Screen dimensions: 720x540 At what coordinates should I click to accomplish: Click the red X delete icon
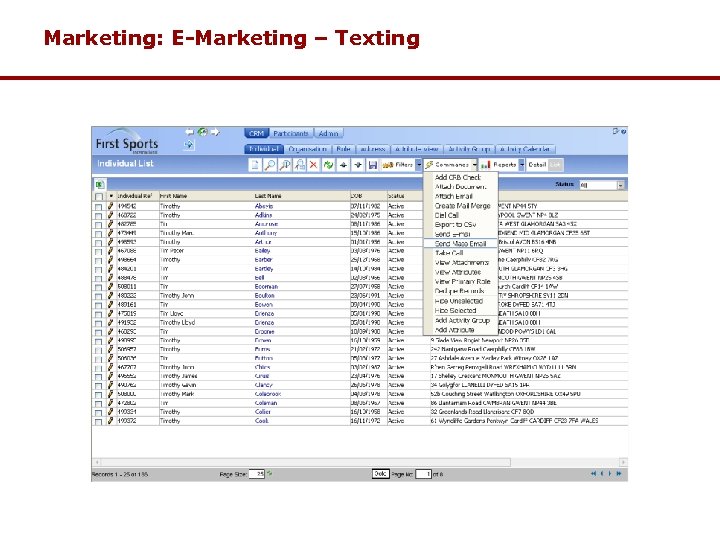[314, 165]
